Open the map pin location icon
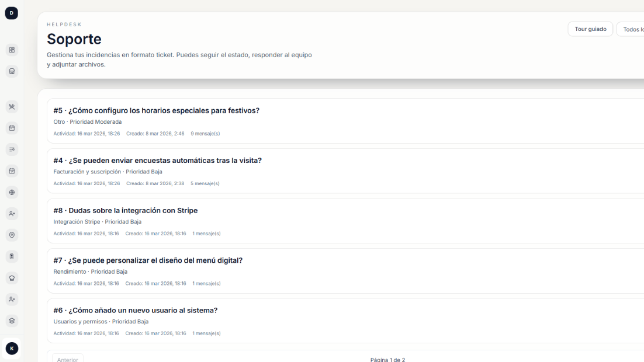644x362 pixels. pyautogui.click(x=12, y=235)
